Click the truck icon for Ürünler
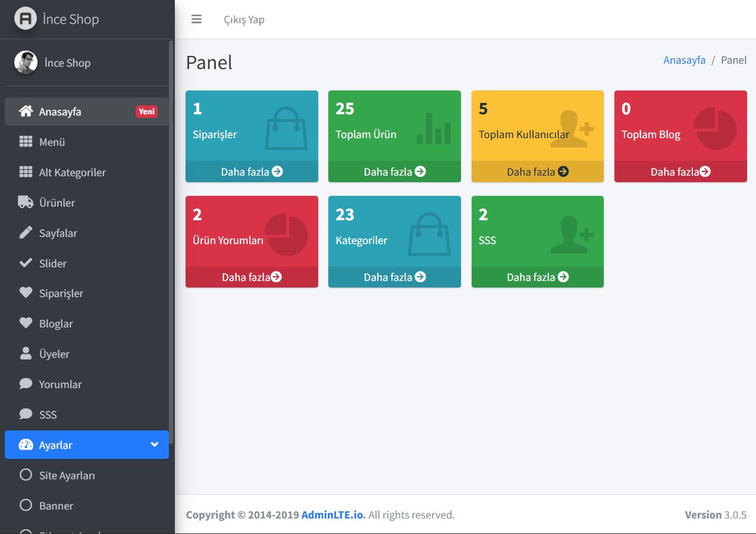The image size is (756, 534). click(x=25, y=202)
